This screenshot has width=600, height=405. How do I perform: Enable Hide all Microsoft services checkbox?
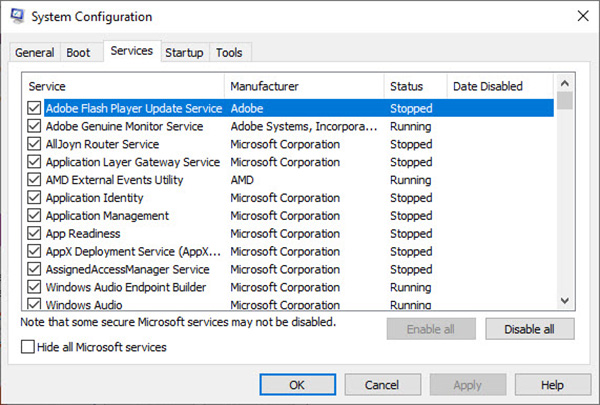click(x=29, y=347)
